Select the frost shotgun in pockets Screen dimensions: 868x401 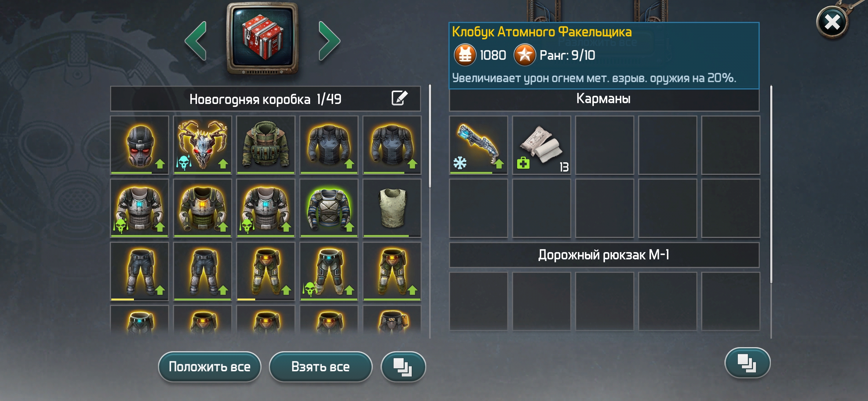(479, 145)
